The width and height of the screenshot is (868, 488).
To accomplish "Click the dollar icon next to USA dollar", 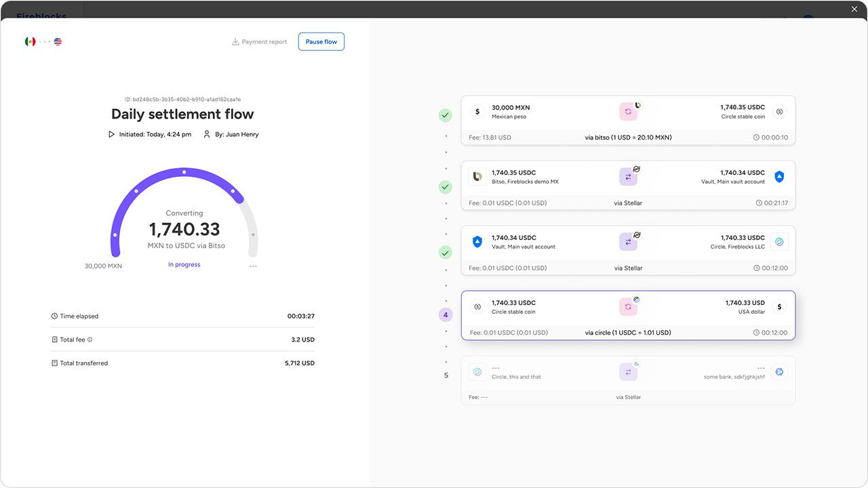I will tap(779, 307).
